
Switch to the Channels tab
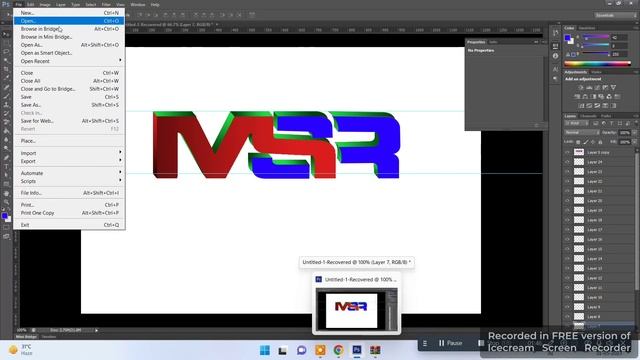tap(588, 116)
